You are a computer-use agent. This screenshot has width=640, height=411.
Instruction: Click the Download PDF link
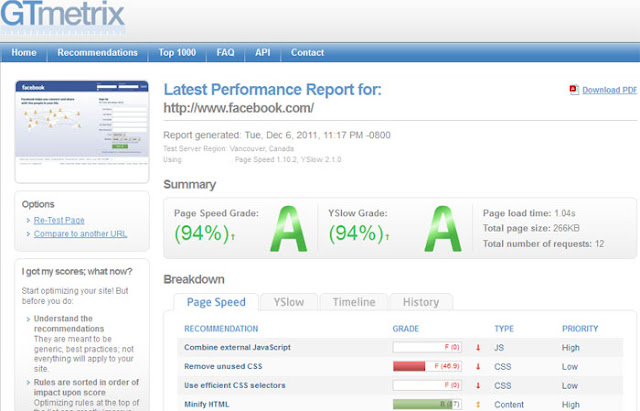click(x=609, y=90)
